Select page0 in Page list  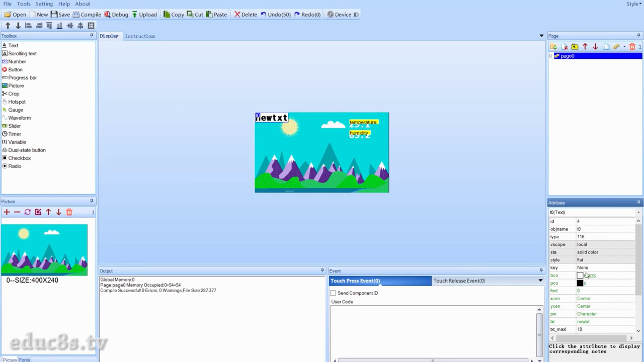coord(598,56)
